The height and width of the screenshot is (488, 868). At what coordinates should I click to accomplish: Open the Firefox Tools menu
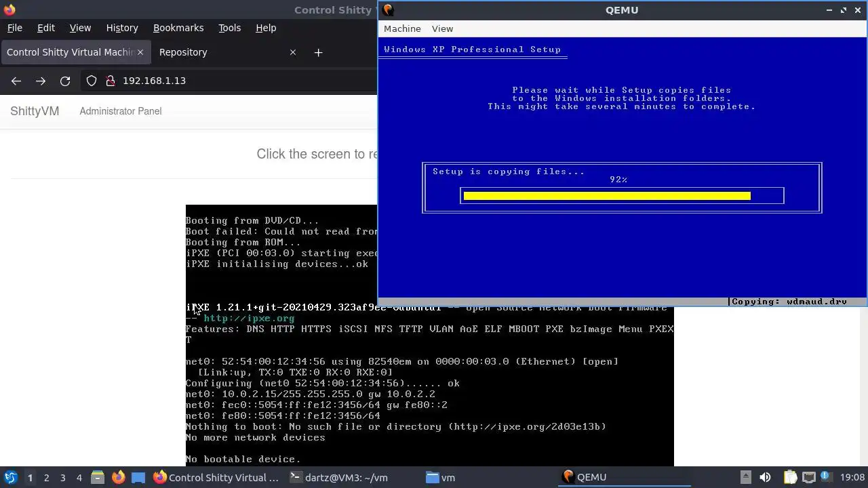click(229, 28)
